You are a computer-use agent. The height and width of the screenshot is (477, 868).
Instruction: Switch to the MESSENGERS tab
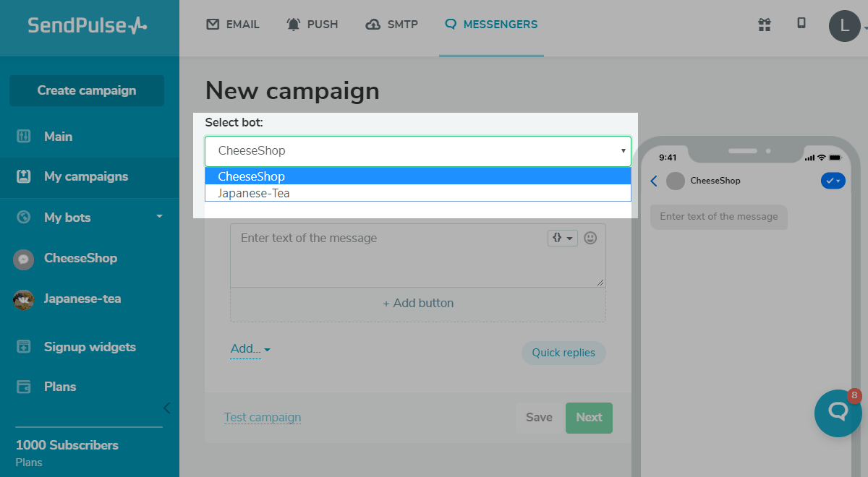coord(491,24)
